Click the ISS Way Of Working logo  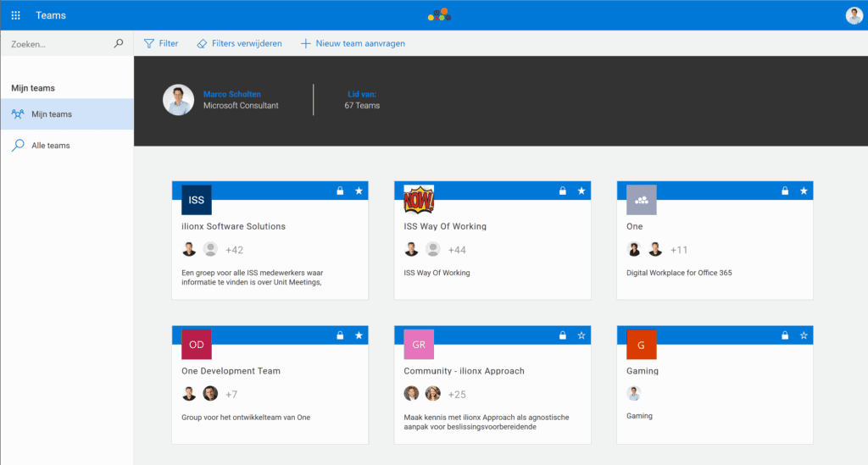click(419, 200)
